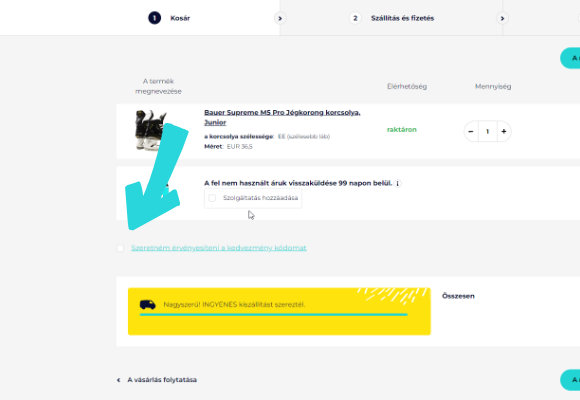Click the free shipping progress bar
This screenshot has width=580, height=400.
pyautogui.click(x=274, y=315)
